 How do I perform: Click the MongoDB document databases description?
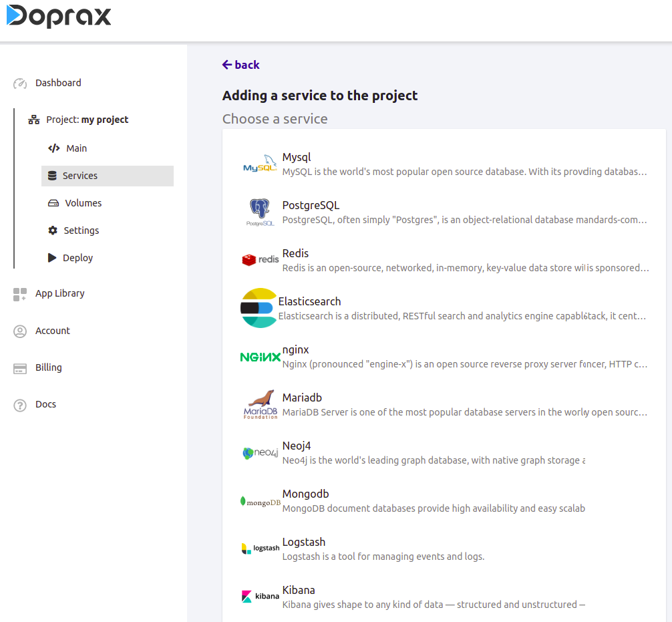(x=434, y=508)
